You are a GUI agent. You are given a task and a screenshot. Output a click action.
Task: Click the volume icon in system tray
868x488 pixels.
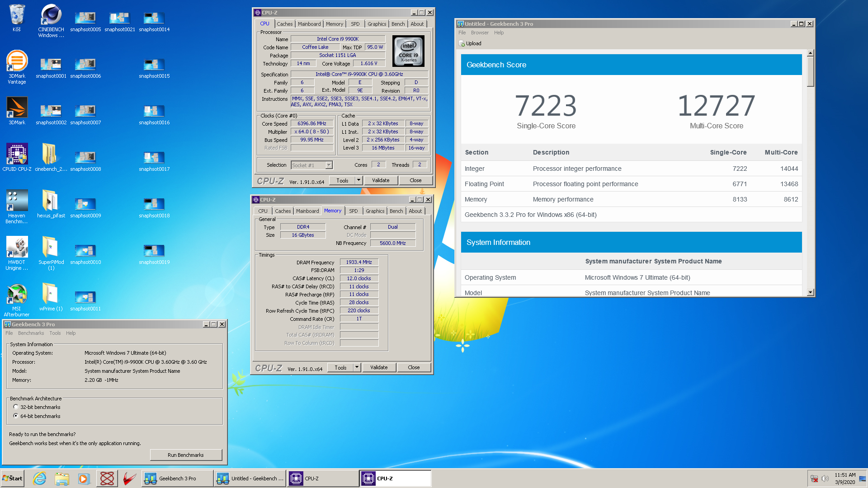pyautogui.click(x=825, y=479)
